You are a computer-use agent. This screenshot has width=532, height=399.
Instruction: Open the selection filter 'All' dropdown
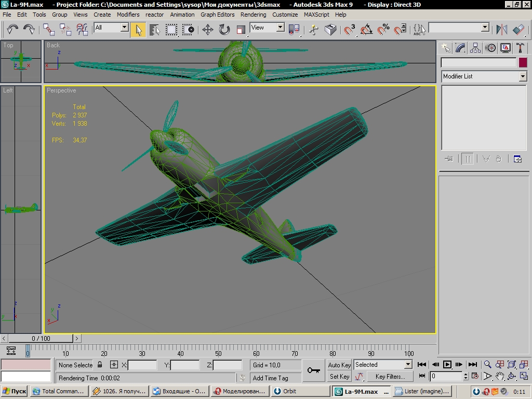coord(124,28)
